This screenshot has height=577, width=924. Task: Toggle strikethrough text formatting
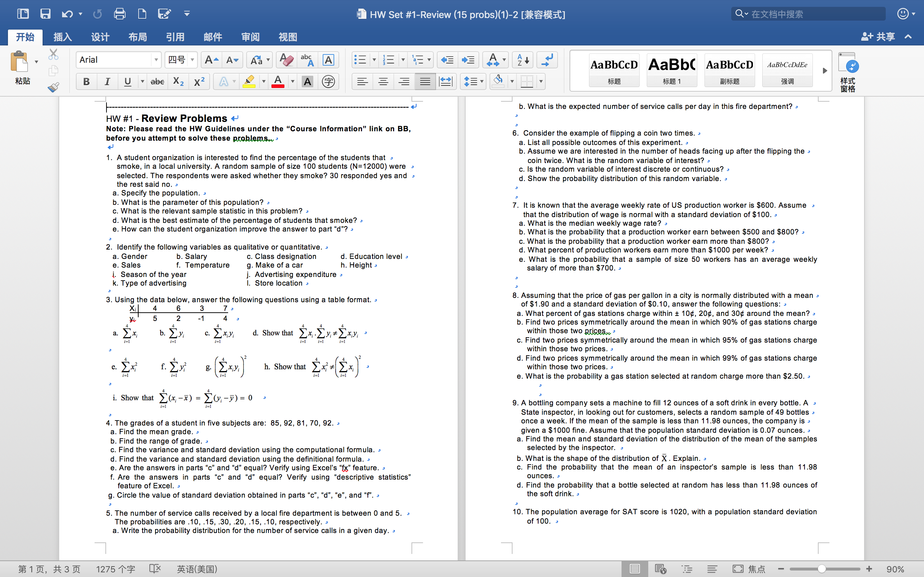[x=157, y=81]
